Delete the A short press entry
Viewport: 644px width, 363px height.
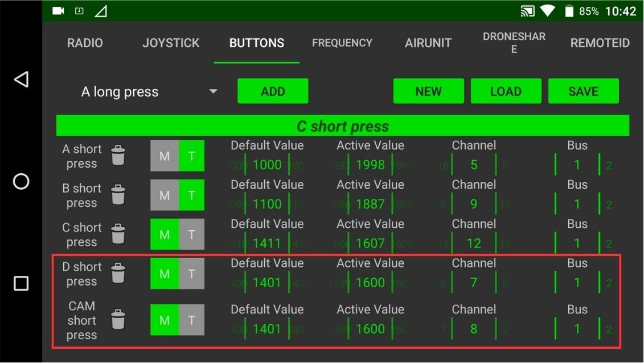click(x=118, y=156)
